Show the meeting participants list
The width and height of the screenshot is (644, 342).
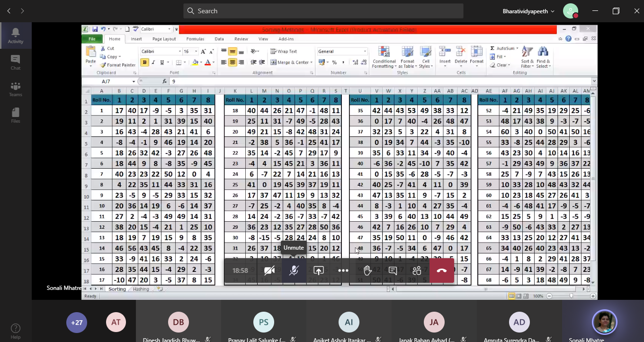point(417,270)
